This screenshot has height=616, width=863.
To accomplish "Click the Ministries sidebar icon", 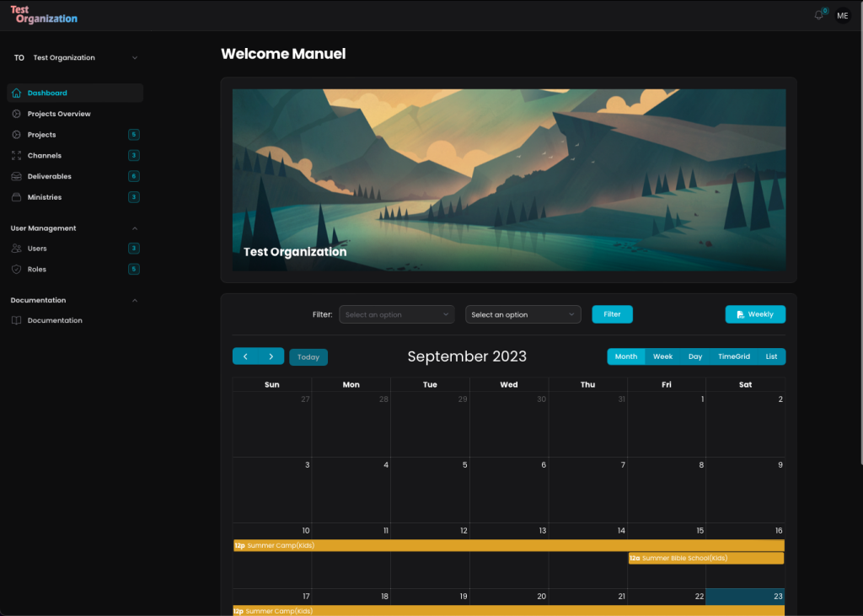I will (x=17, y=197).
